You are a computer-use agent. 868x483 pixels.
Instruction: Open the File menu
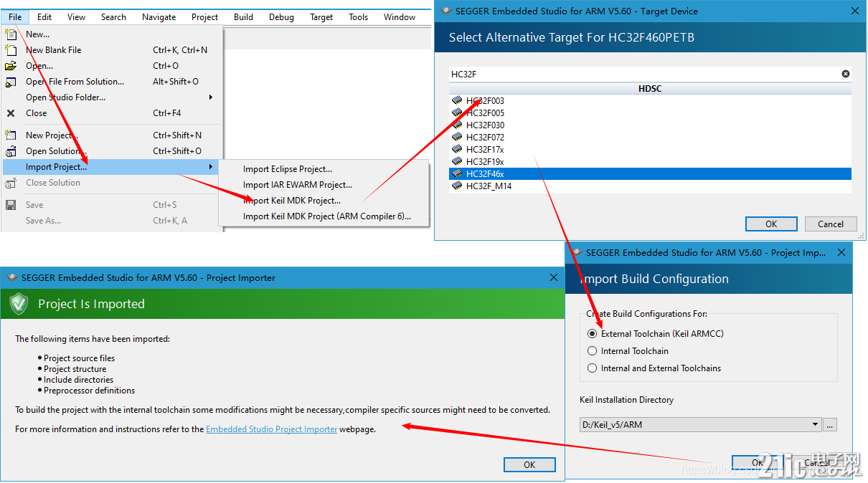15,17
